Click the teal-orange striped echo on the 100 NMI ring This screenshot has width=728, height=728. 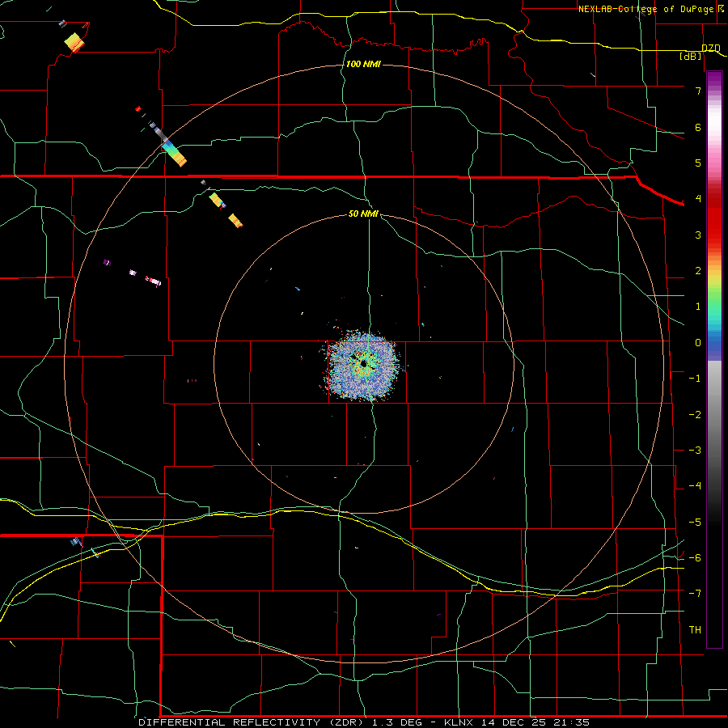tap(174, 153)
